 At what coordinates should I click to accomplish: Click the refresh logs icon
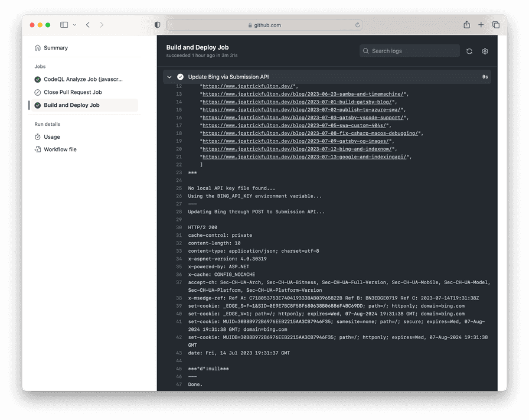pos(469,51)
